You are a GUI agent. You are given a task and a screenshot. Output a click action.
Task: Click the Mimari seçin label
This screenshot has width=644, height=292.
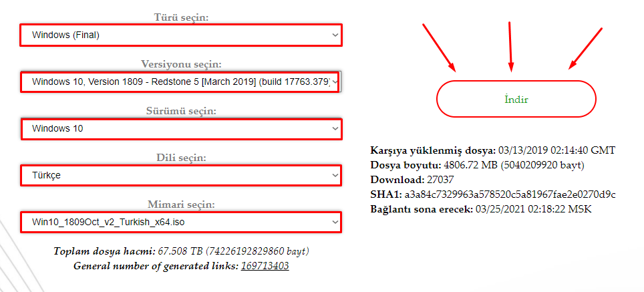click(181, 204)
